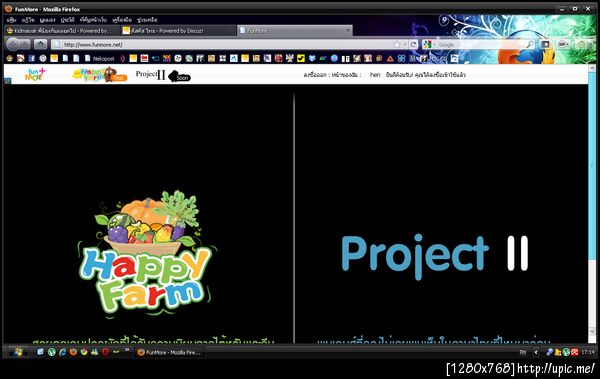
Task: Click the logout link in the page header
Action: 315,75
